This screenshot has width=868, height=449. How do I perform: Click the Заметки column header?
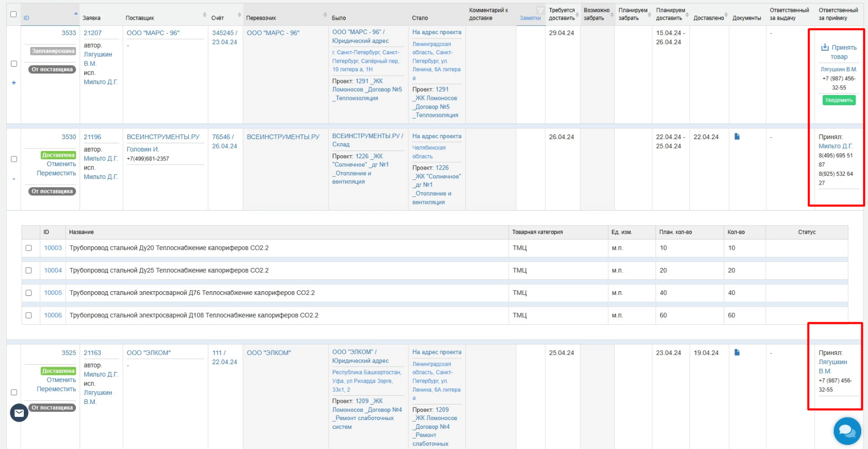(530, 18)
